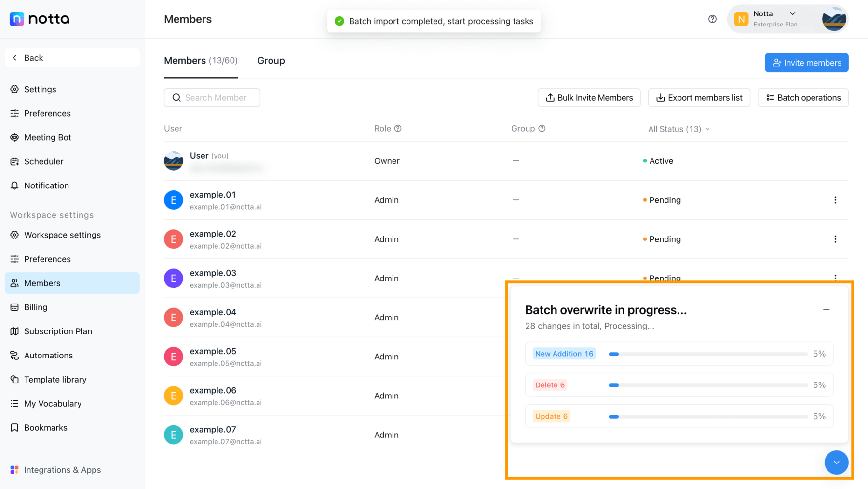Click Batch overwrite in progress title

coord(606,310)
